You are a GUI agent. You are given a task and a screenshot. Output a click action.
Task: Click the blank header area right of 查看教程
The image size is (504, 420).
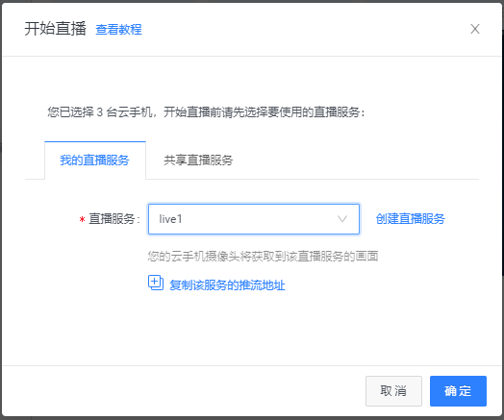point(305,29)
